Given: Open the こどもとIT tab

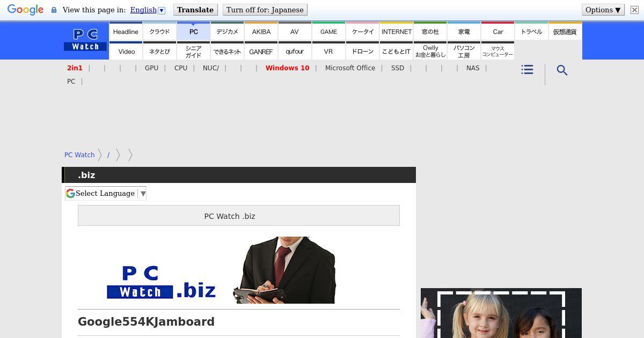Looking at the screenshot, I should click(396, 51).
